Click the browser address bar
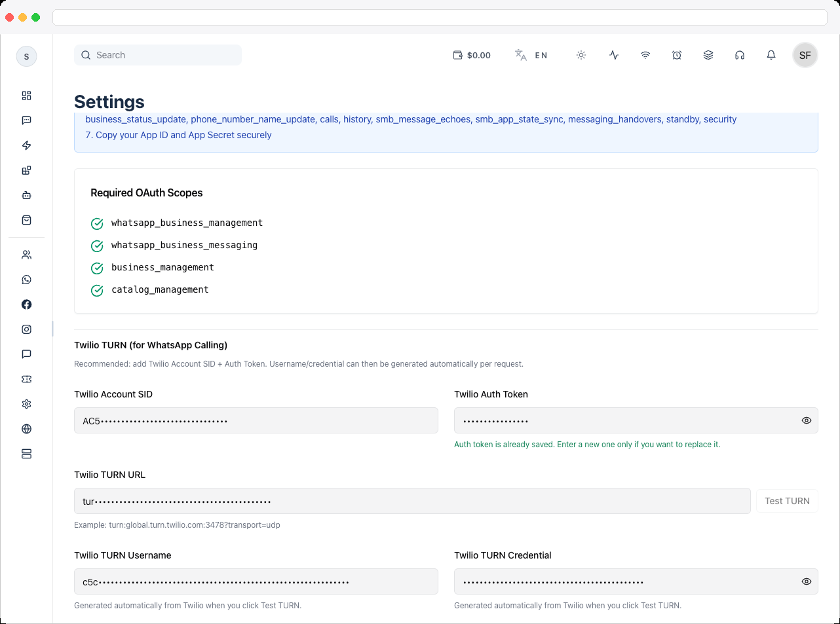This screenshot has width=840, height=624. pyautogui.click(x=440, y=17)
